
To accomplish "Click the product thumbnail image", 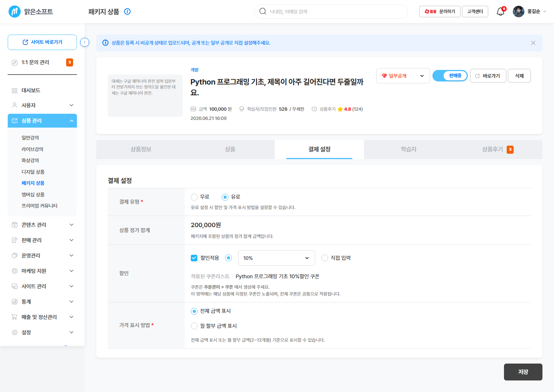I will pyautogui.click(x=145, y=96).
